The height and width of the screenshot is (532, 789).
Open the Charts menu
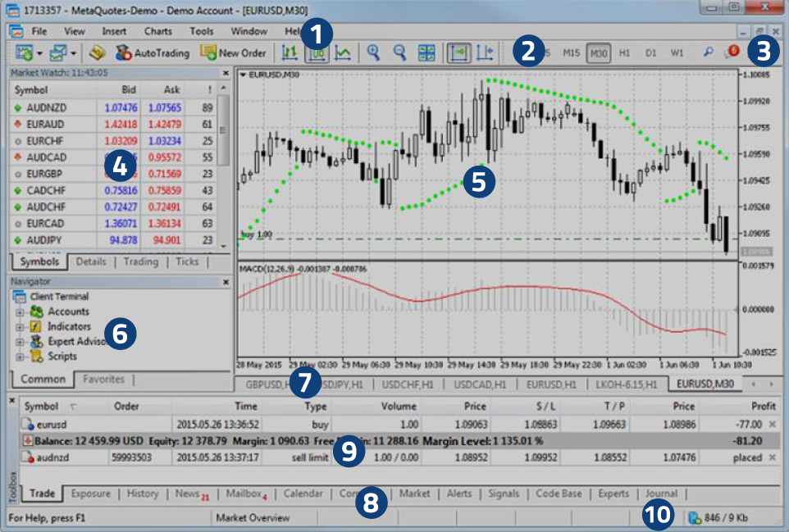click(x=158, y=31)
